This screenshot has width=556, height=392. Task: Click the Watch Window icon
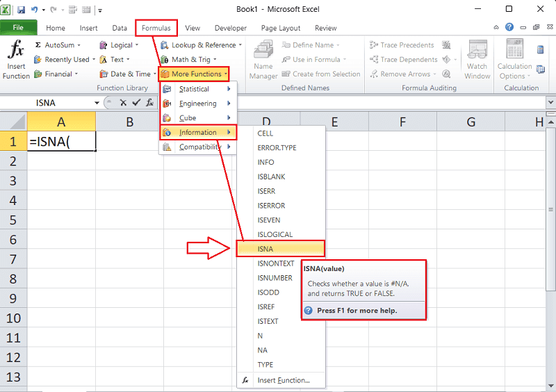[477, 49]
